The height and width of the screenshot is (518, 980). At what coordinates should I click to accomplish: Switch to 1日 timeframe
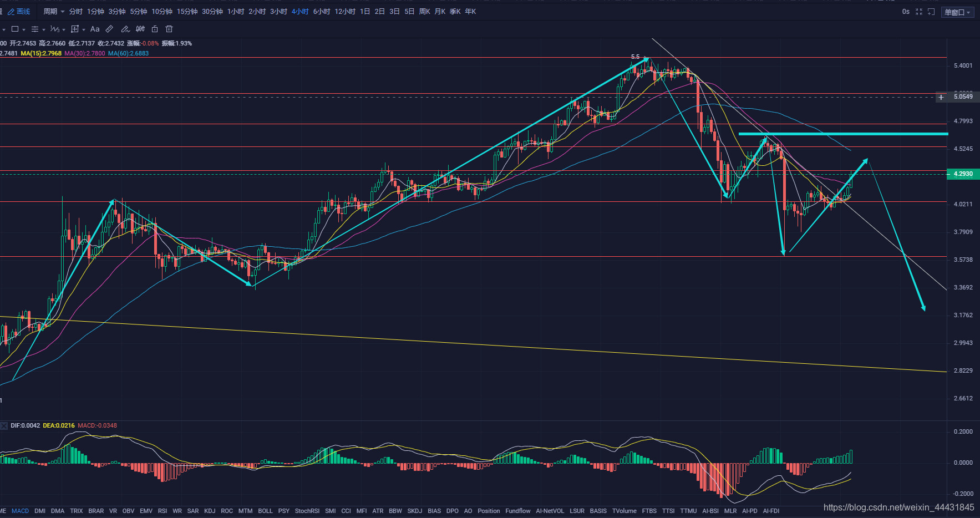pyautogui.click(x=365, y=12)
